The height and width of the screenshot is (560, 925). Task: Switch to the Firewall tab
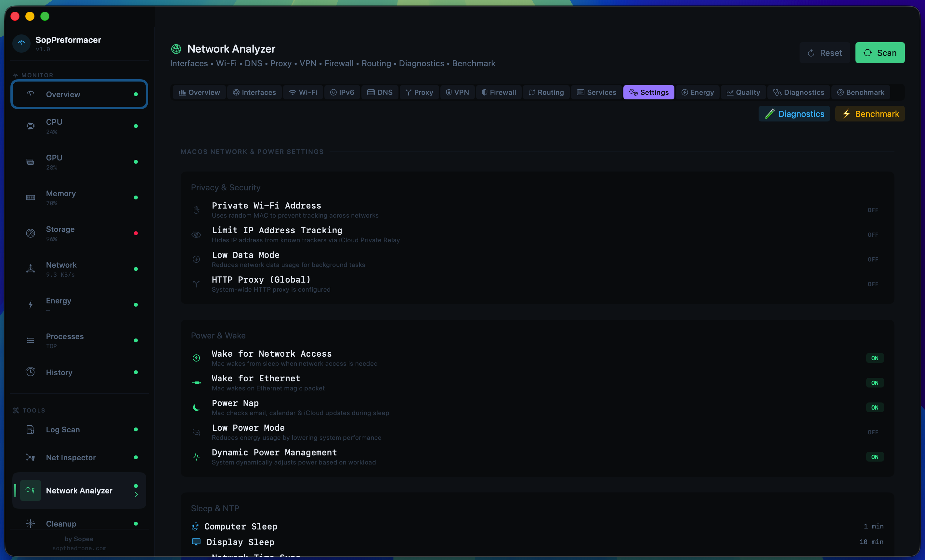tap(498, 92)
